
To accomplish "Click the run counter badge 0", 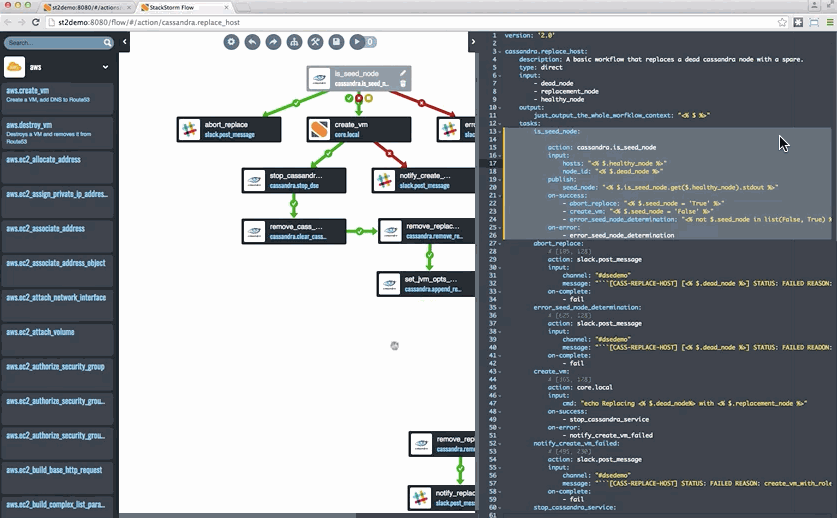I will tap(370, 42).
